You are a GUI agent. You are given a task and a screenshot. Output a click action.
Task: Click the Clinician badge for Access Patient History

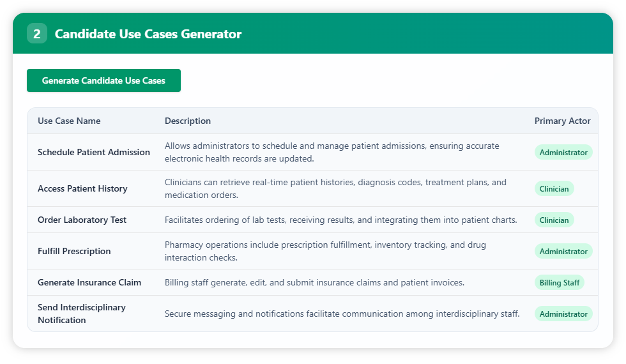[554, 189]
